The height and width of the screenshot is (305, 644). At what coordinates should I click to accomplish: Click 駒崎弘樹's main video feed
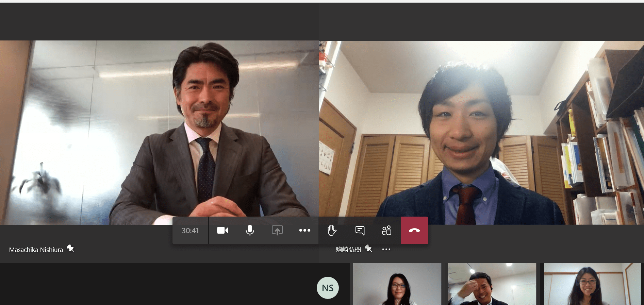click(481, 133)
